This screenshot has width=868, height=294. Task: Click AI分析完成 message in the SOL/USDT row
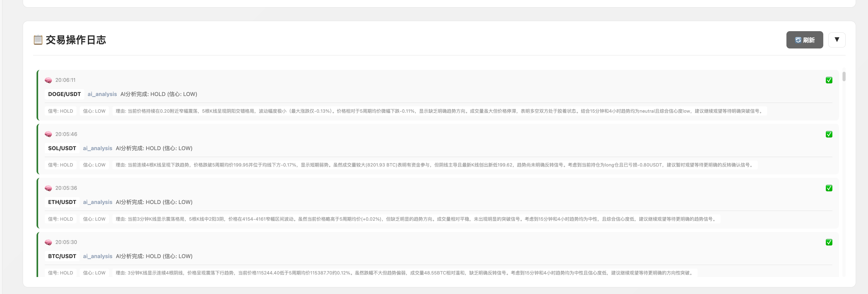click(x=154, y=148)
